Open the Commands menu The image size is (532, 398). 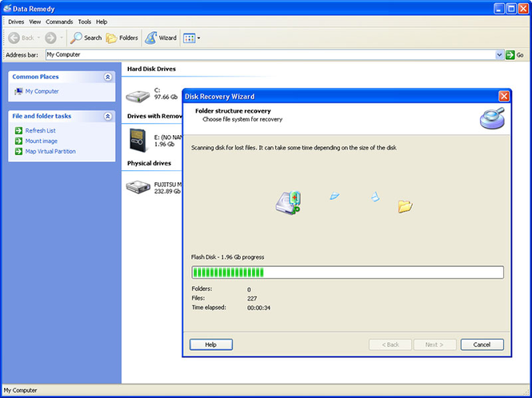[x=59, y=22]
